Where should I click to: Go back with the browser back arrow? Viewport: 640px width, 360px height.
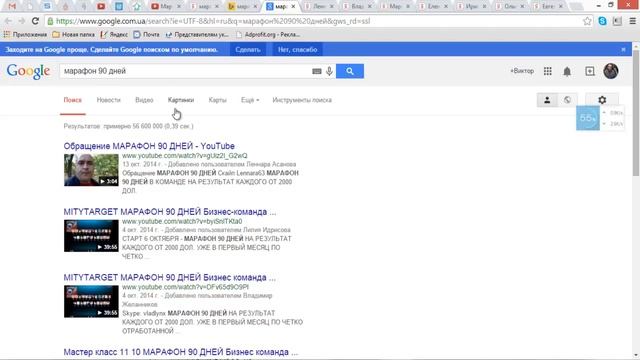click(x=8, y=21)
